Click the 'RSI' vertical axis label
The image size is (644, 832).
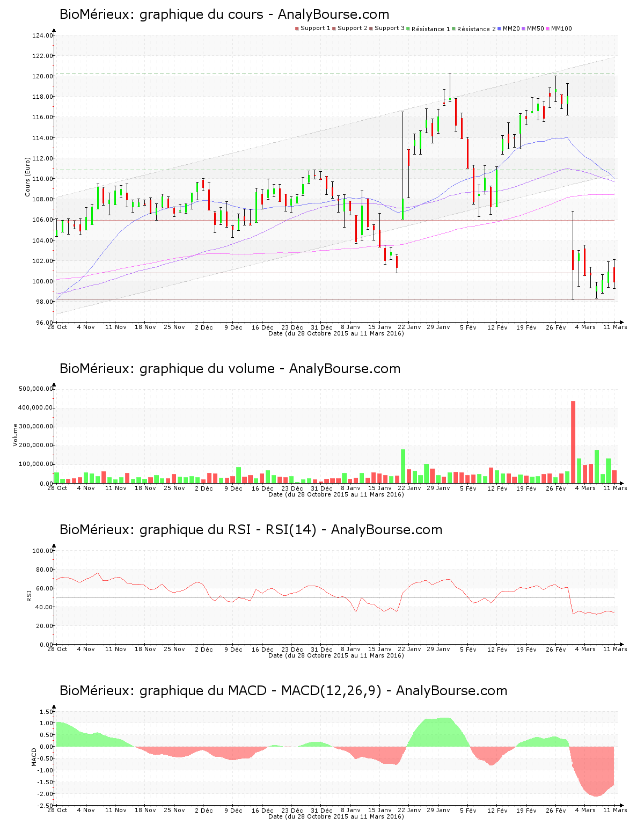coord(29,596)
